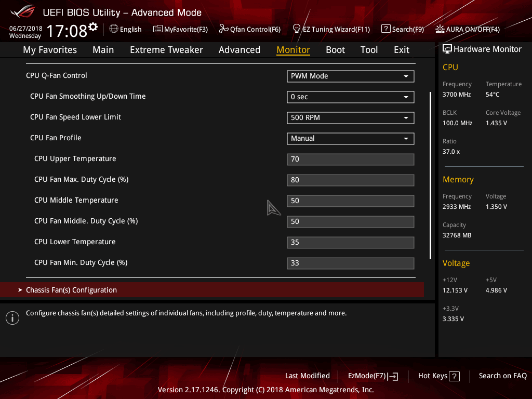
Task: Open the Boot tab
Action: coord(335,50)
